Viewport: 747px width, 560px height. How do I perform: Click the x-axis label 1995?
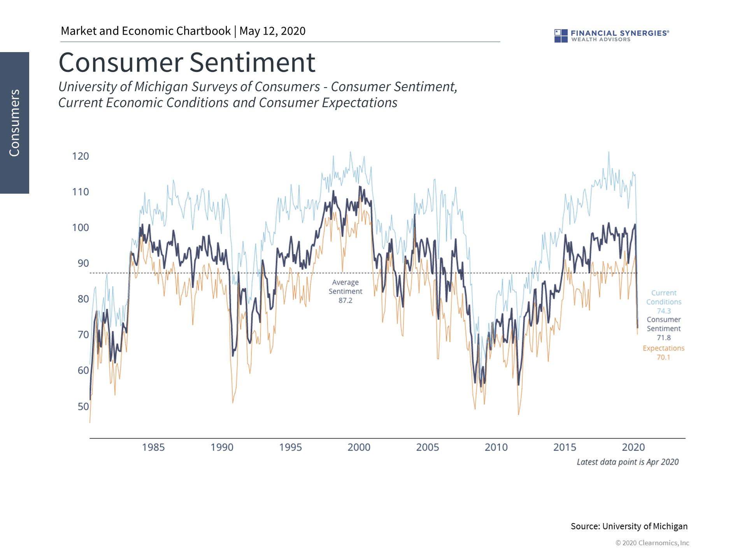291,447
